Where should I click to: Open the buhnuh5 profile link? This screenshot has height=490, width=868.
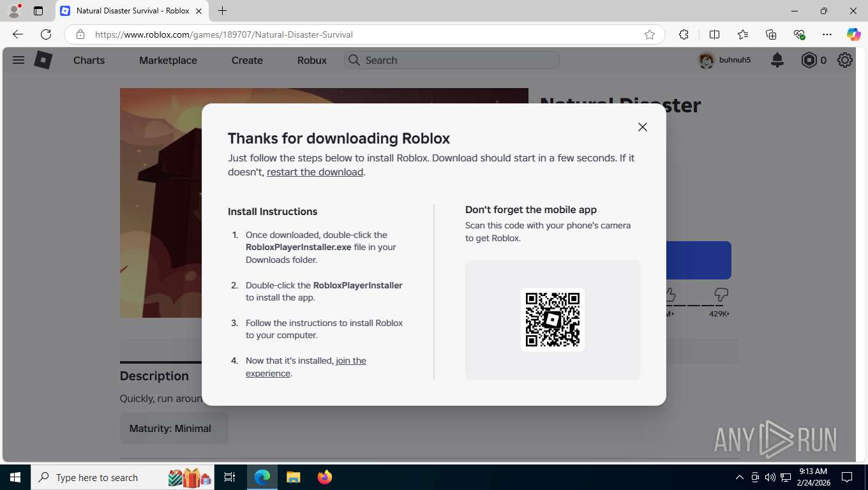[735, 60]
